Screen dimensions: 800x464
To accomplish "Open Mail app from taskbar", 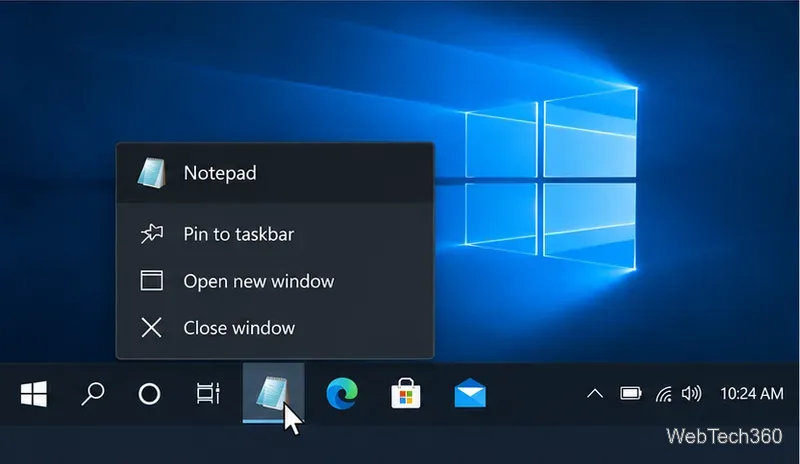I will (470, 393).
